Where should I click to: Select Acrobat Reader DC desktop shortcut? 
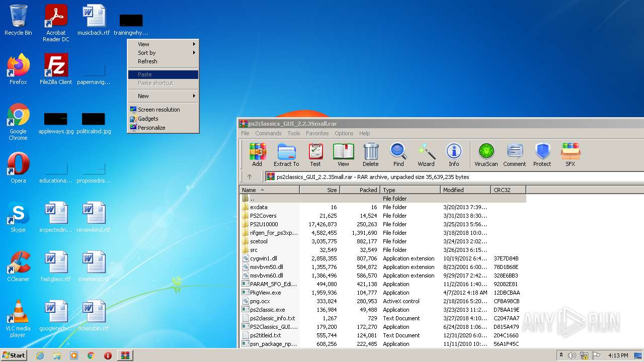click(56, 23)
